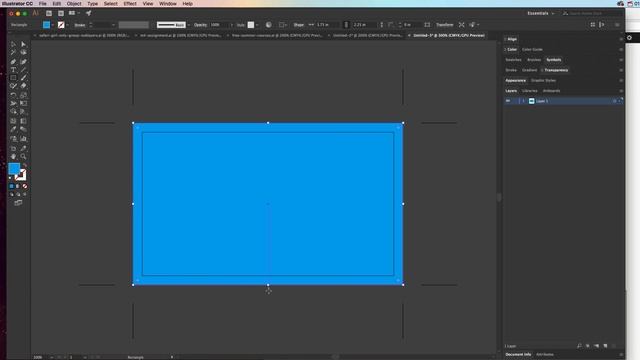Open the Help menu

187,4
